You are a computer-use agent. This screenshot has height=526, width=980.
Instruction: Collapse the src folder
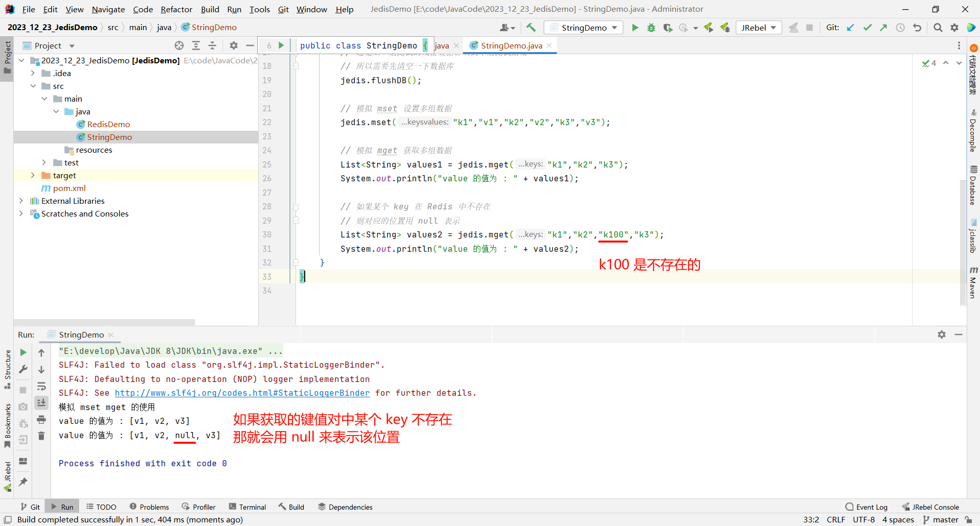(x=33, y=86)
